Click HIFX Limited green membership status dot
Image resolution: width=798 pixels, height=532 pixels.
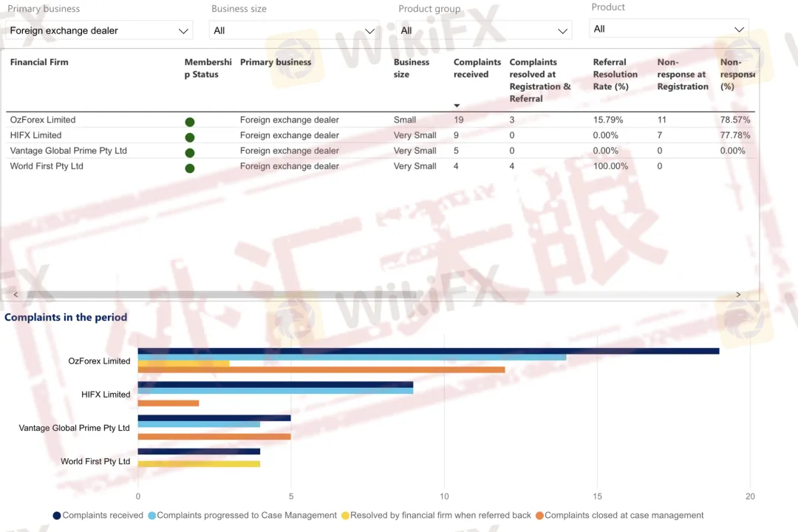pyautogui.click(x=190, y=137)
